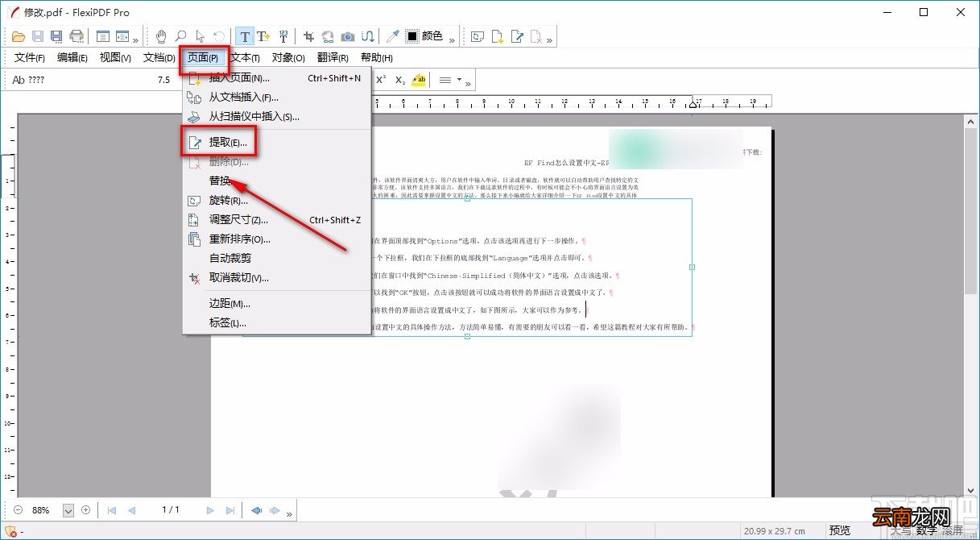980x540 pixels.
Task: Click the page number 1 / 1 field
Action: tap(170, 510)
